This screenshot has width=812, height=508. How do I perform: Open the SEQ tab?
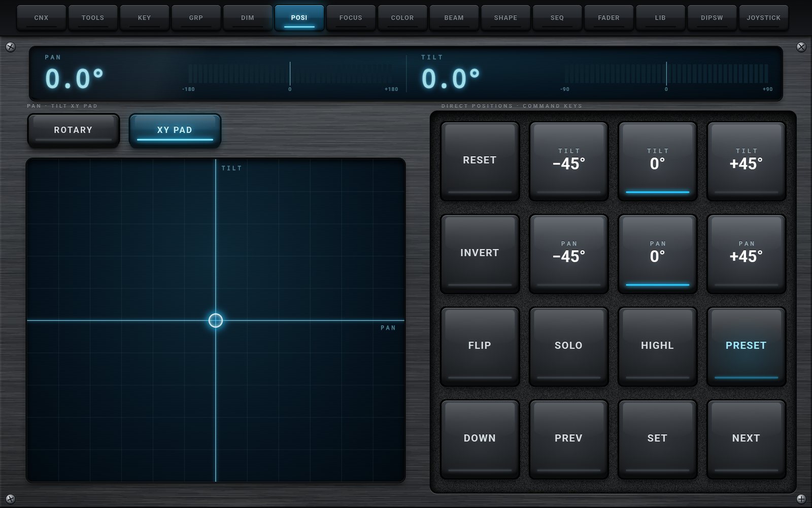click(x=557, y=18)
